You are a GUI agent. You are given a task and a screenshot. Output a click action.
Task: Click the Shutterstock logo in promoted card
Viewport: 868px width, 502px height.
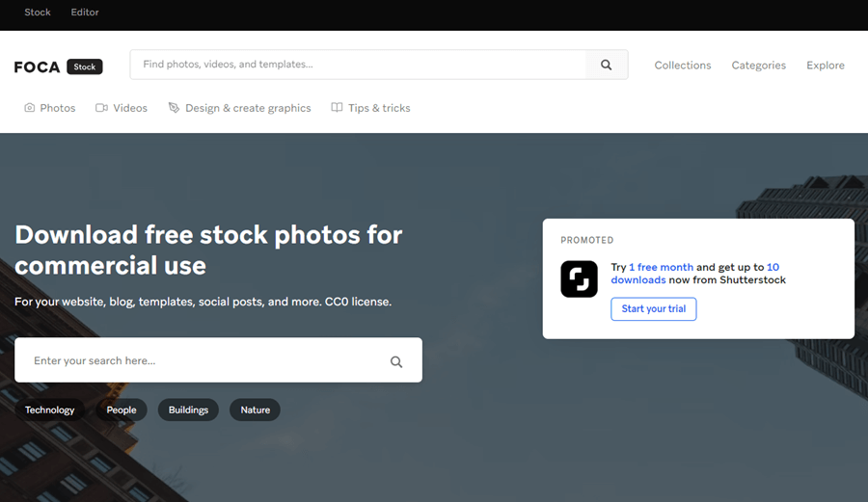[x=579, y=279]
